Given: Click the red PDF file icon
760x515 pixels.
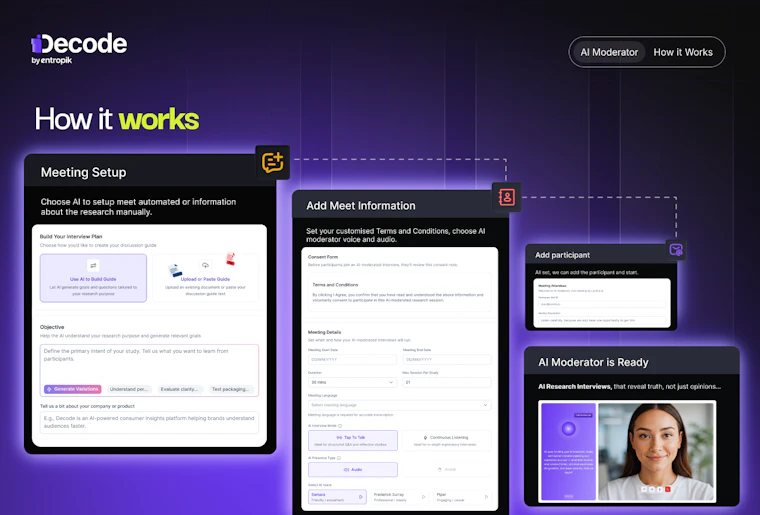Looking at the screenshot, I should (231, 259).
